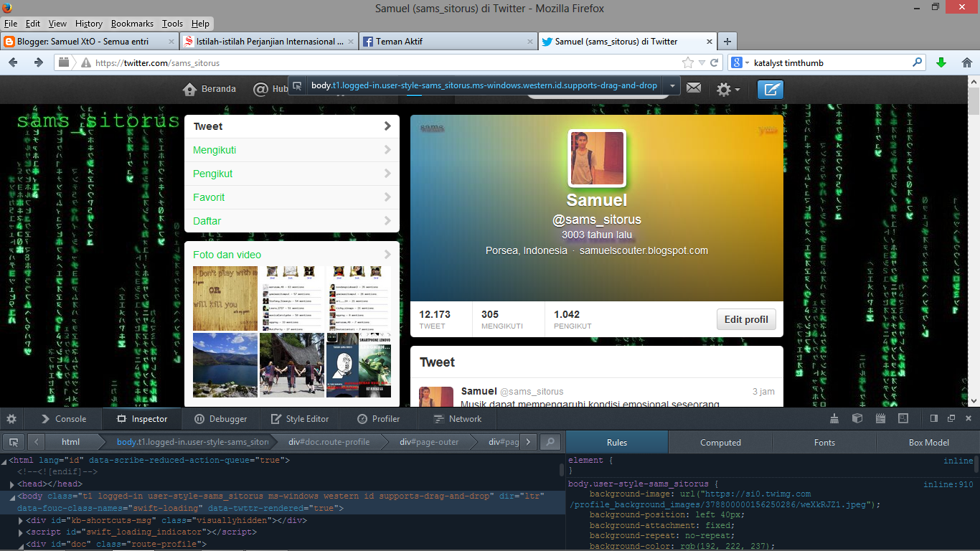Open the Pengikut list link
980x551 pixels.
[x=292, y=174]
